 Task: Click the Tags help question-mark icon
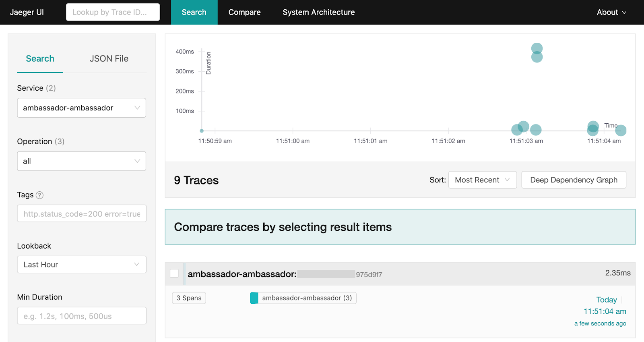point(39,195)
